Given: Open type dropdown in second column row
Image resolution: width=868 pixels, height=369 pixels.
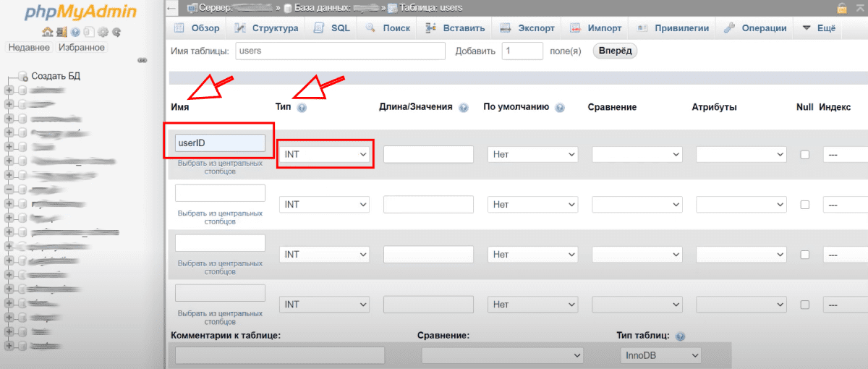Looking at the screenshot, I should pos(324,205).
